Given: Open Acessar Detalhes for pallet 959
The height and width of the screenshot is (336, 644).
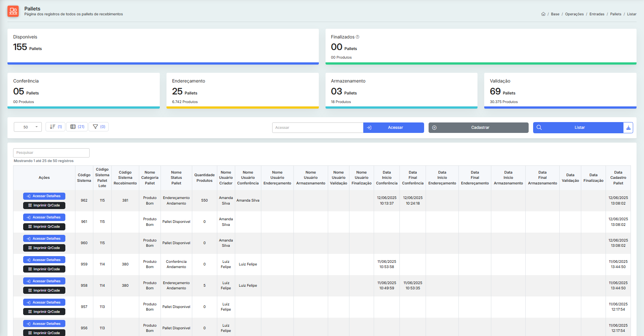Looking at the screenshot, I should [x=44, y=260].
